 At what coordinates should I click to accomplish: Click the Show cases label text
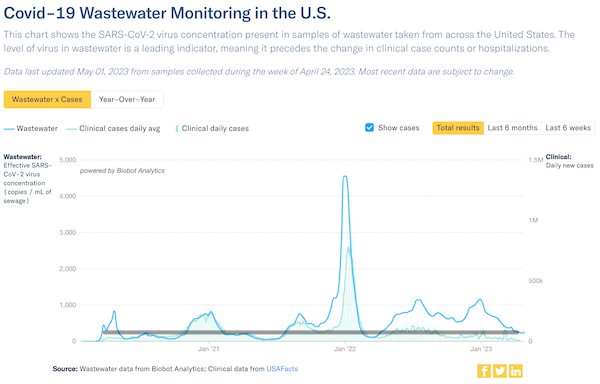(399, 128)
